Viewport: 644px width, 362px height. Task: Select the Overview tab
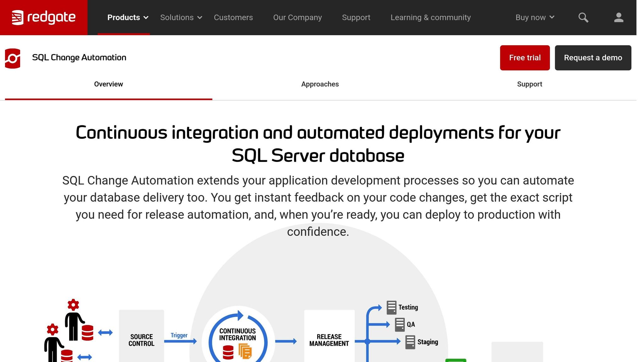click(x=108, y=84)
